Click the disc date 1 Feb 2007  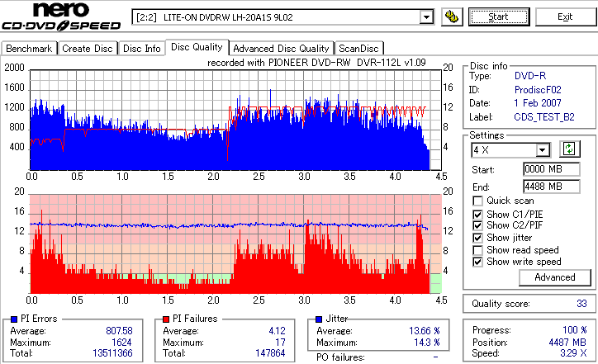pos(538,103)
